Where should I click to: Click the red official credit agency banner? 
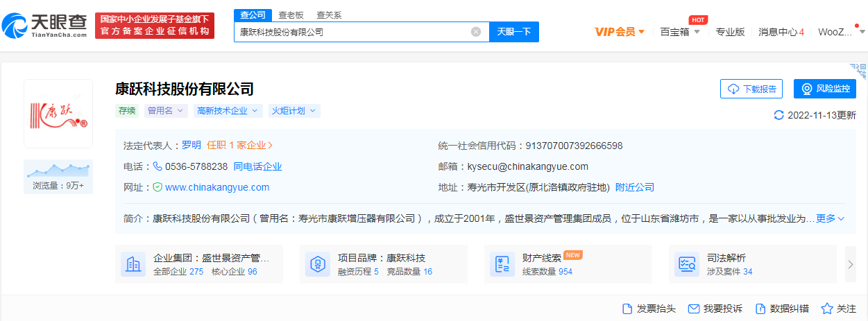155,26
